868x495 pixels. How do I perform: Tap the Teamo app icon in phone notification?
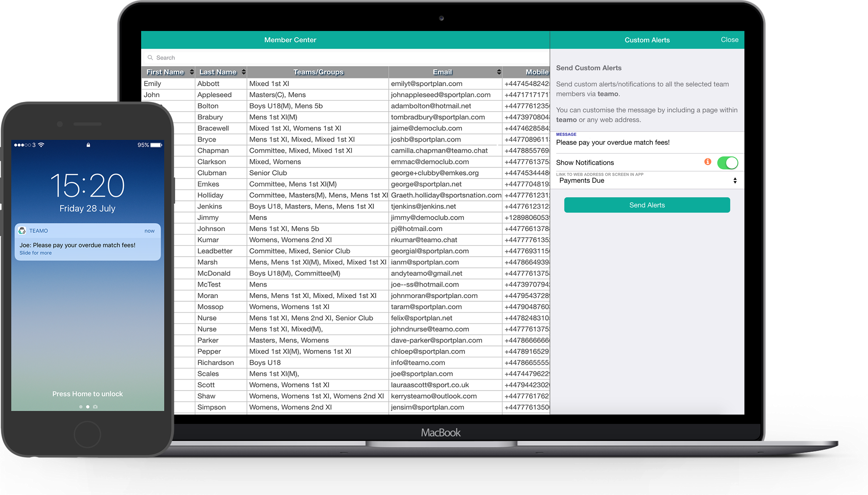coord(22,231)
